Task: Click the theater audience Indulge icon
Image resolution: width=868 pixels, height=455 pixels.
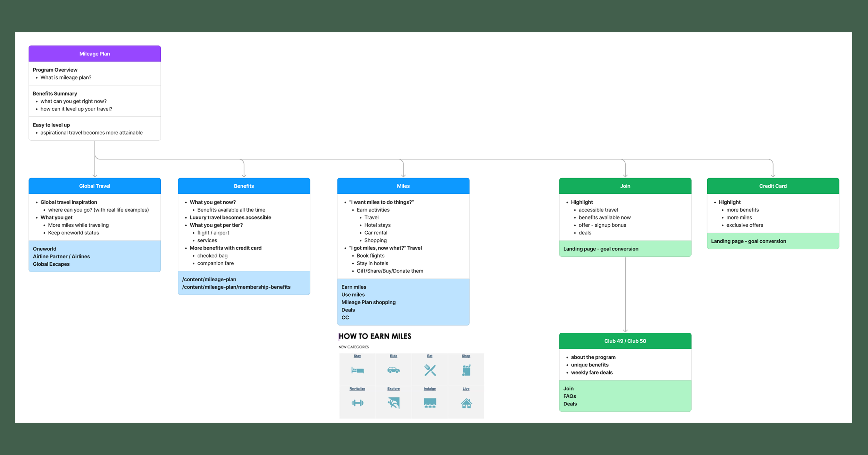Action: (430, 403)
